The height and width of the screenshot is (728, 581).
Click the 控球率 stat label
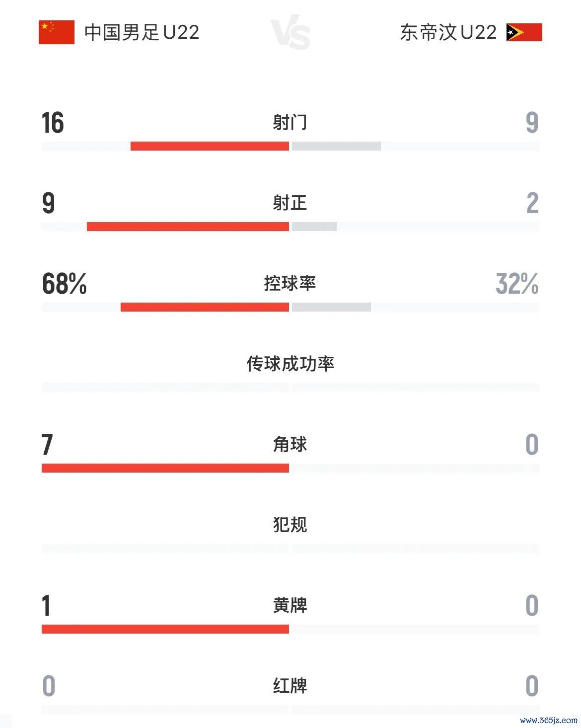tap(290, 283)
